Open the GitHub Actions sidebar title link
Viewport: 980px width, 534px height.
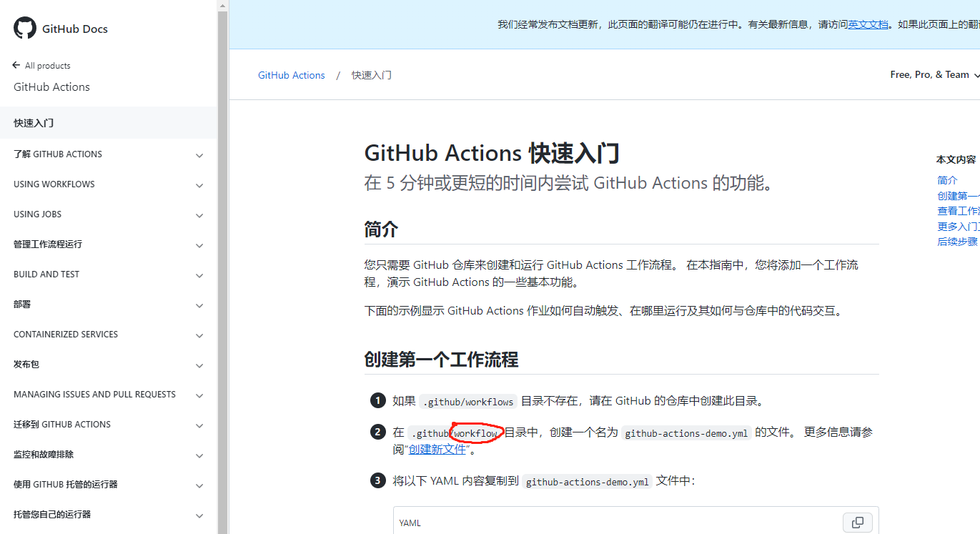51,87
